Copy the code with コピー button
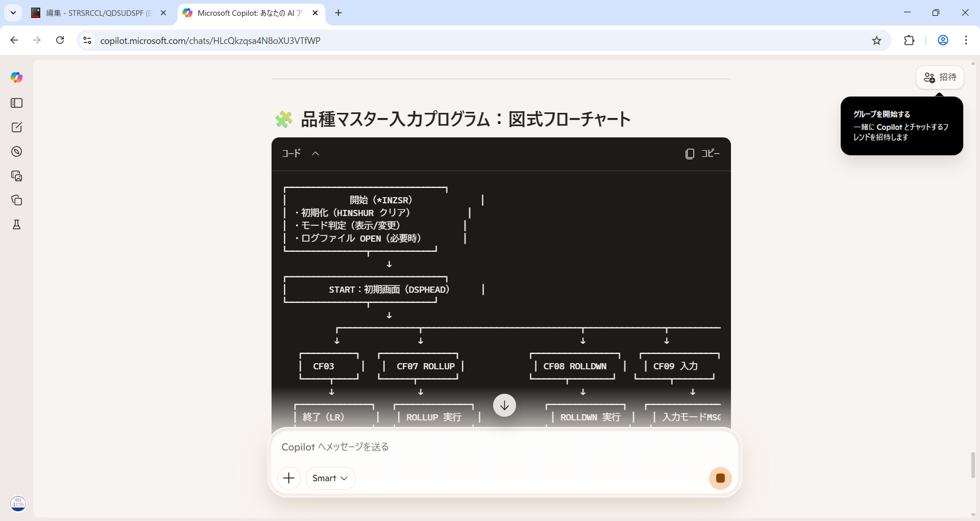The image size is (980, 521). 702,154
